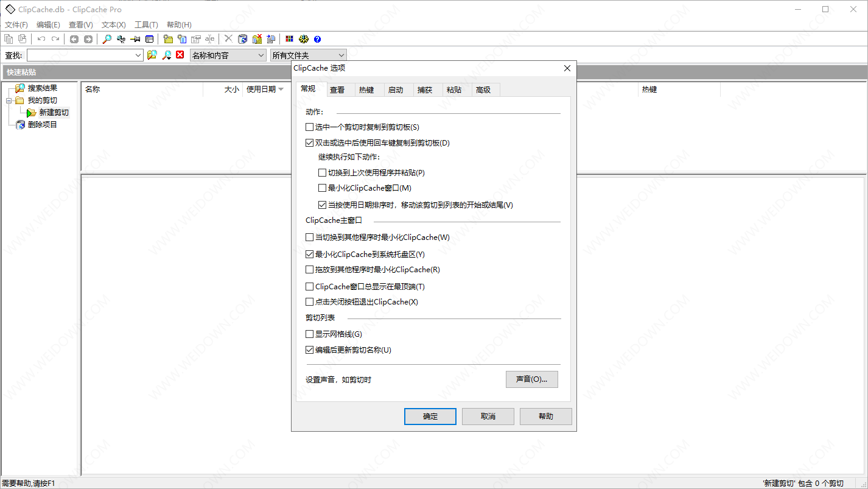This screenshot has height=489, width=868.
Task: Click the colored grid toolbar icon
Action: coord(289,39)
